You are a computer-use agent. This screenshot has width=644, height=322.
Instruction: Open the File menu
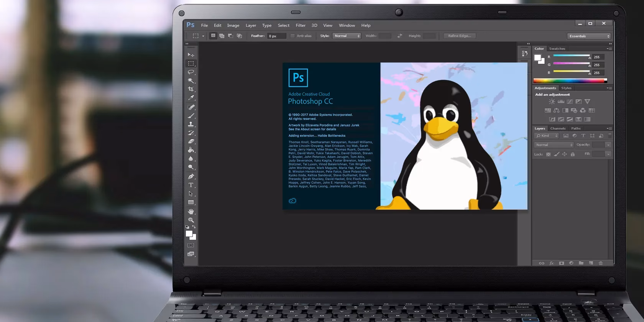pos(204,25)
